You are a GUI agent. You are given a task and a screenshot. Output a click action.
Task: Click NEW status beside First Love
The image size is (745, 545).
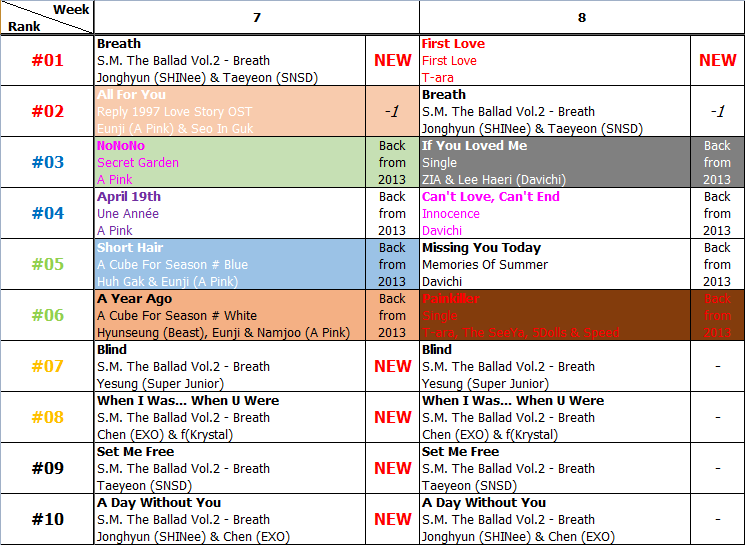717,60
